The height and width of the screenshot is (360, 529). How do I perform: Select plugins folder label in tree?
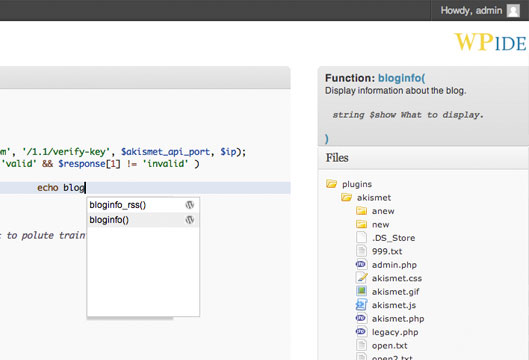click(357, 184)
